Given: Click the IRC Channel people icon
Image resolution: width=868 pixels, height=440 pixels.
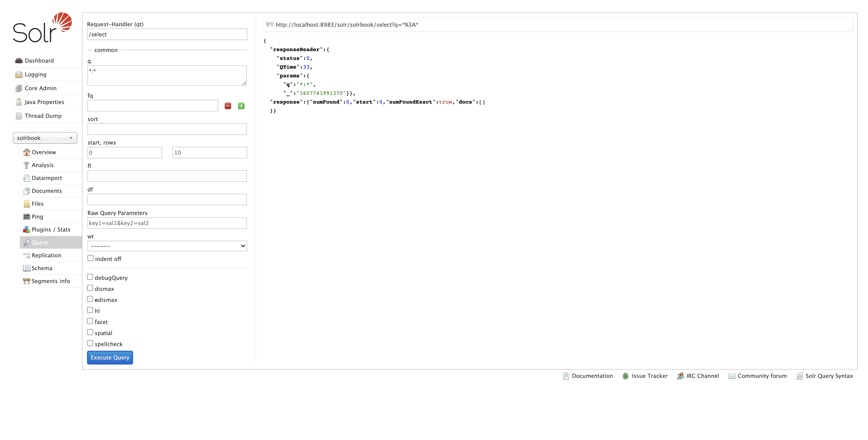Looking at the screenshot, I should pos(680,376).
